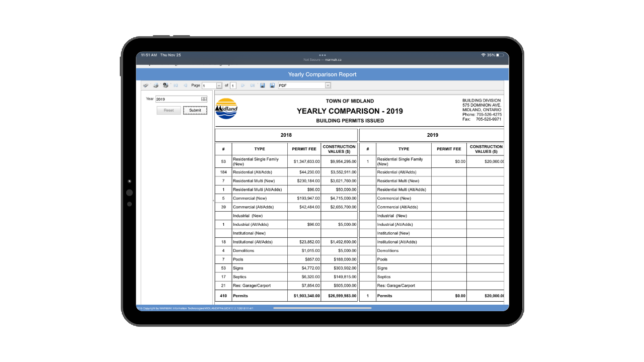Viewport: 644px width, 362px height.
Task: Go to previous report page
Action: [x=185, y=85]
